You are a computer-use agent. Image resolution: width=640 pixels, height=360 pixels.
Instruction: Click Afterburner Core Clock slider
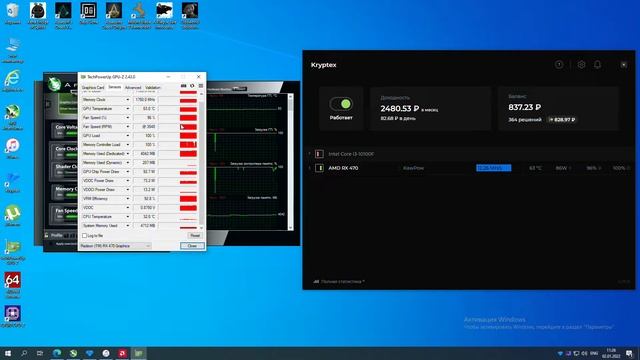(71, 155)
